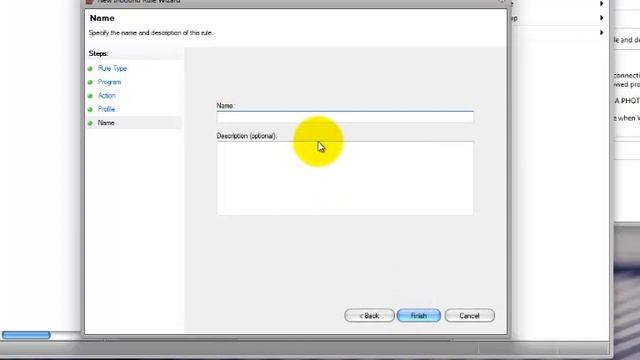Click the green bullet beside Profile
Viewport: 640px width, 360px height.
click(x=90, y=109)
